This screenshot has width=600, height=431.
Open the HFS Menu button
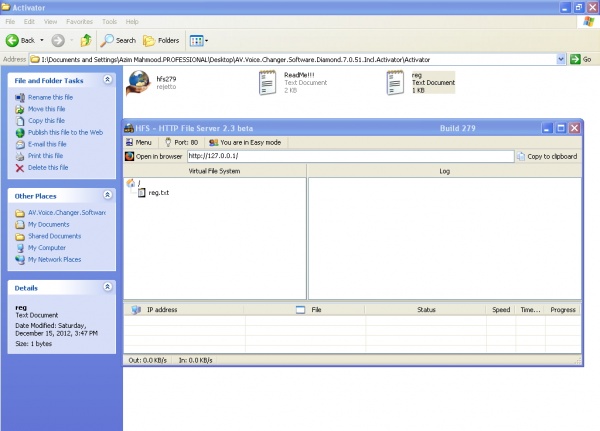pos(139,142)
